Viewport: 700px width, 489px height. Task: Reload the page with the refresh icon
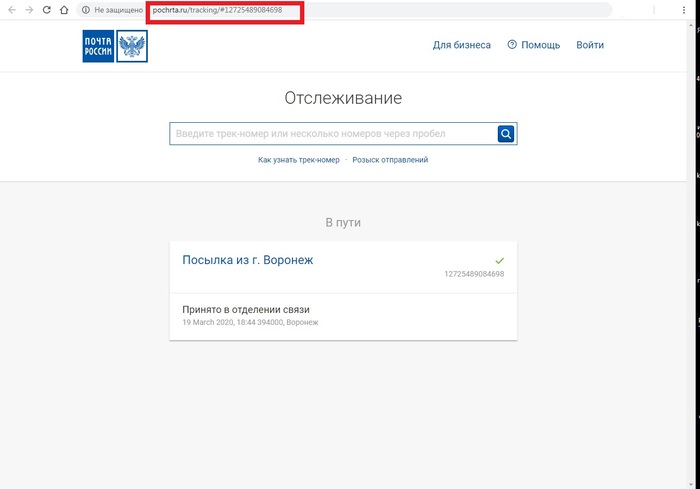(46, 10)
